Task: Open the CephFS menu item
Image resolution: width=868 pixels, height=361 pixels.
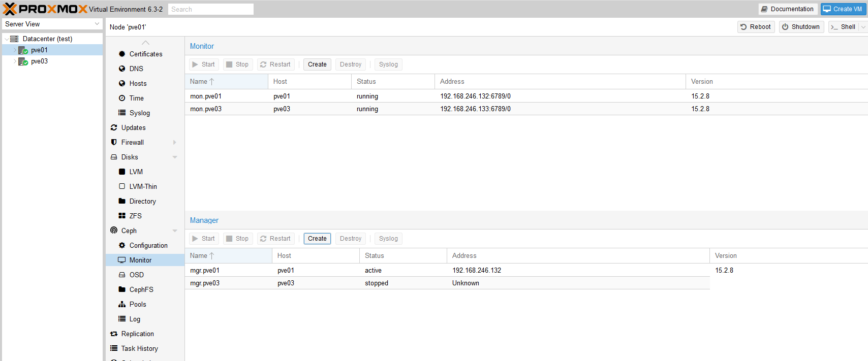Action: pos(145,289)
